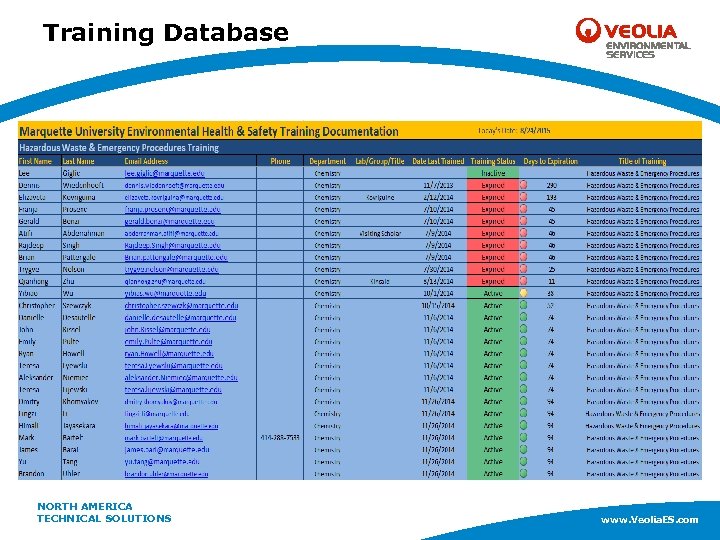This screenshot has width=720, height=540.
Task: Click the 11/7/2013 date cell
Action: click(x=438, y=185)
